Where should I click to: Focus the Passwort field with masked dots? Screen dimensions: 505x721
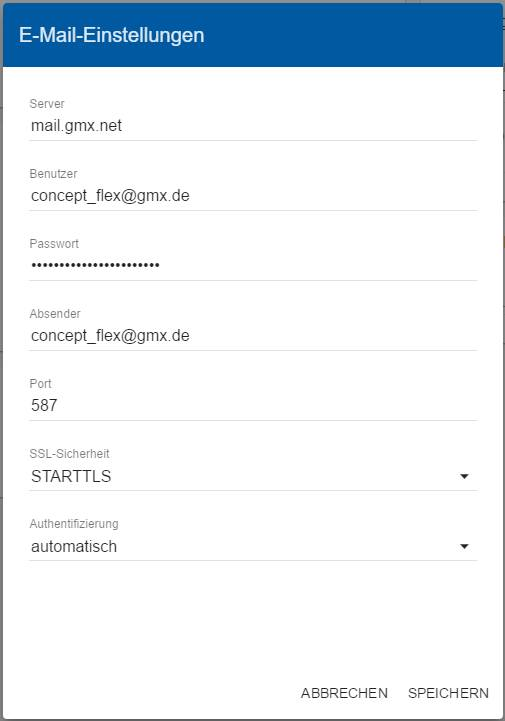(253, 266)
